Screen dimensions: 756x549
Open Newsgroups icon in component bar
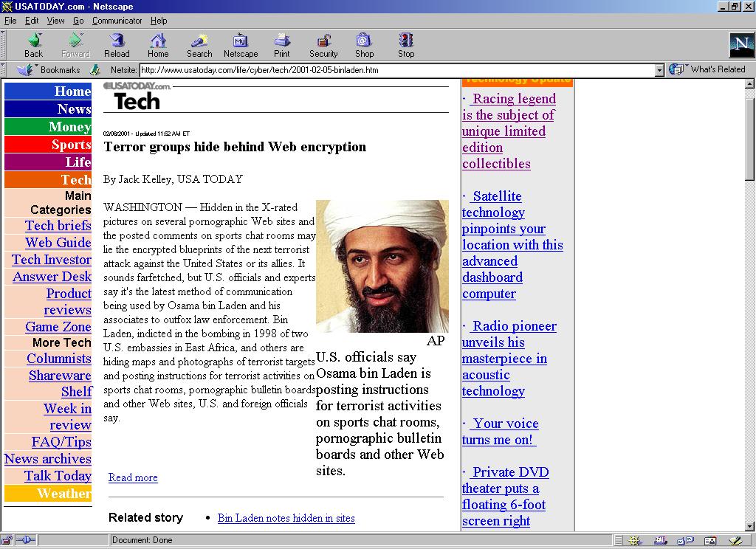coord(685,541)
